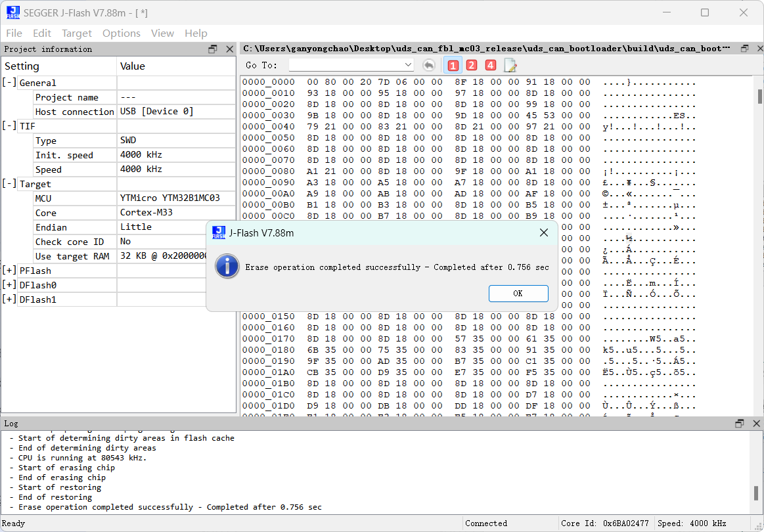Set 2-byte data width view
764x532 pixels.
tap(472, 65)
